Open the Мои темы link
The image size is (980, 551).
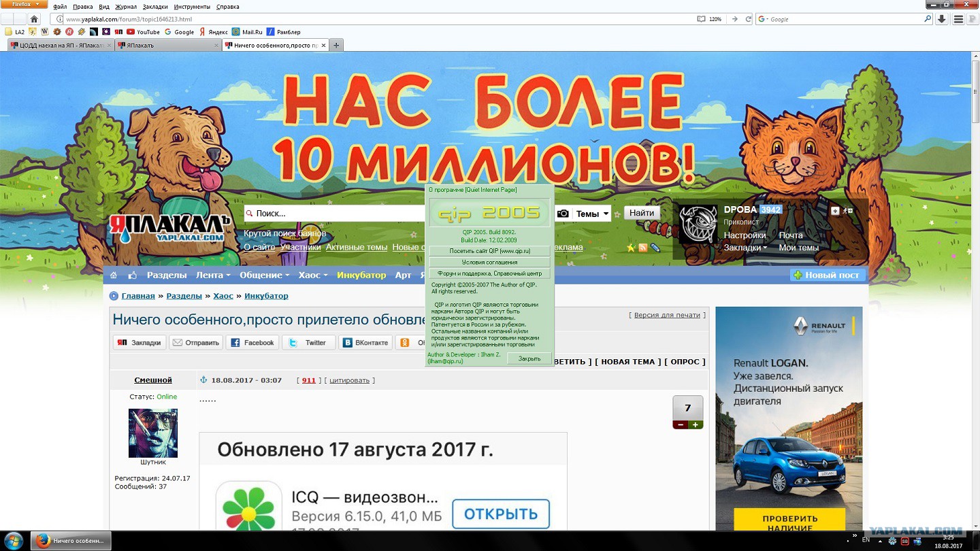click(798, 248)
